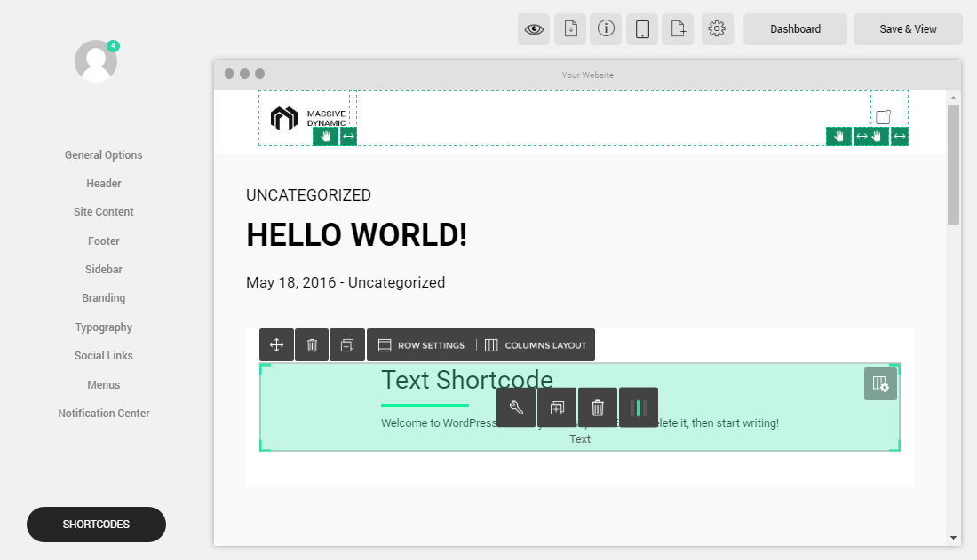977x560 pixels.
Task: Delete the text shortcode element
Action: [598, 407]
